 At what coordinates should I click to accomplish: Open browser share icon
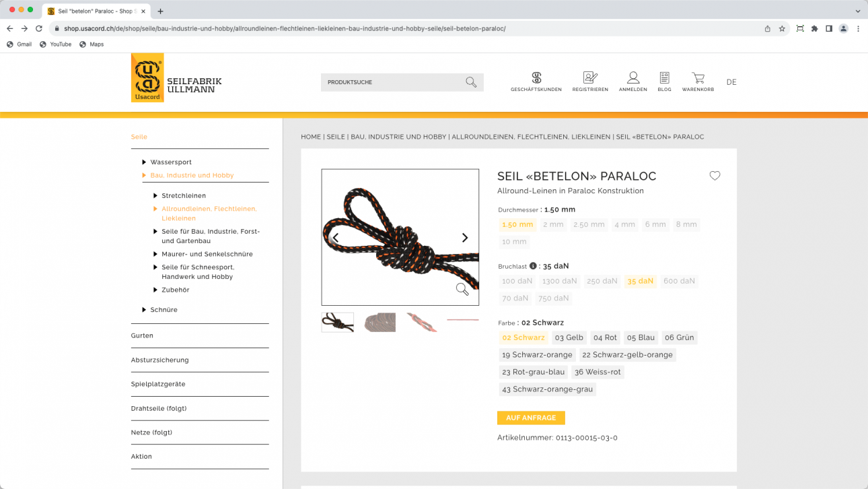click(768, 28)
